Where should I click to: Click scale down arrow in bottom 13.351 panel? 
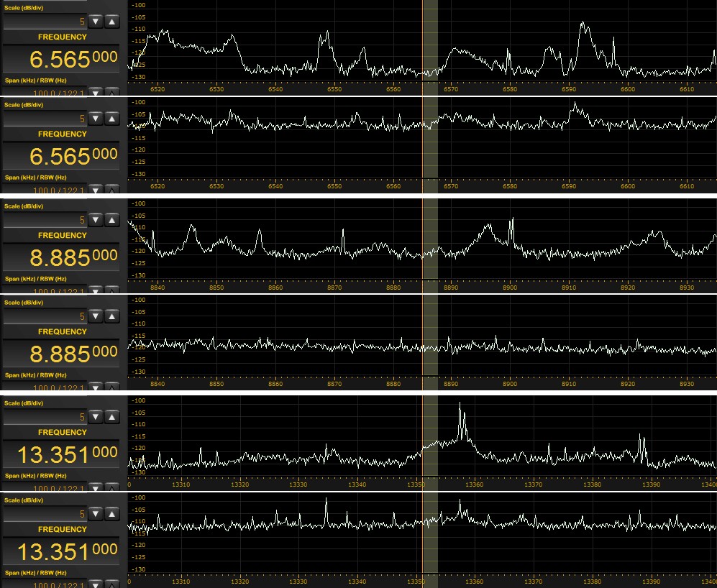(x=96, y=514)
